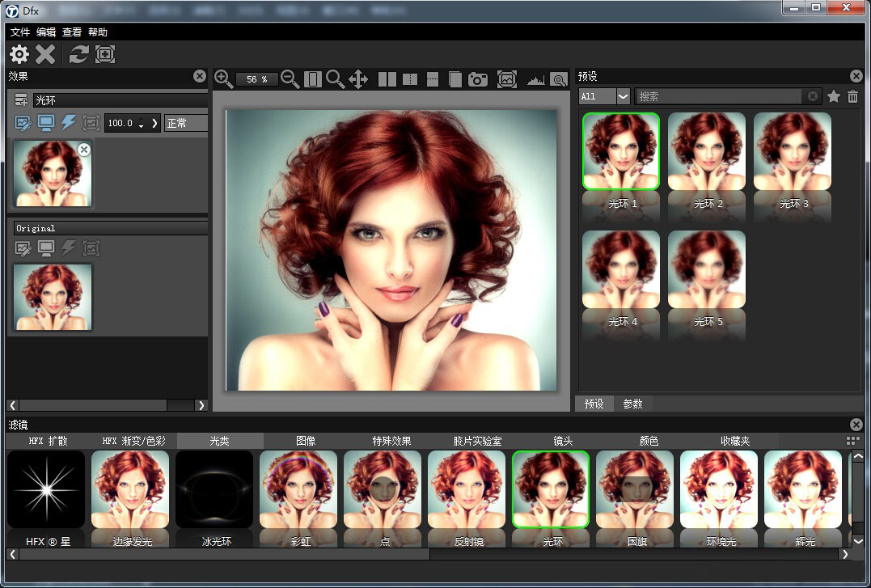The width and height of the screenshot is (871, 588).
Task: Open the 文件 menu
Action: (20, 32)
